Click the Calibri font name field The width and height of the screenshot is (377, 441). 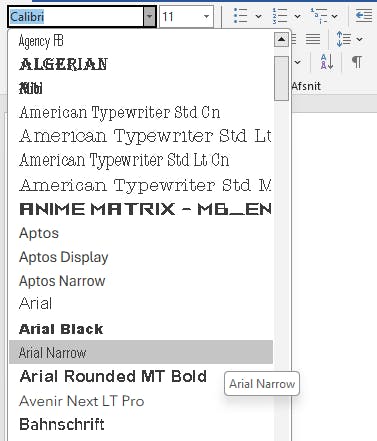(76, 16)
